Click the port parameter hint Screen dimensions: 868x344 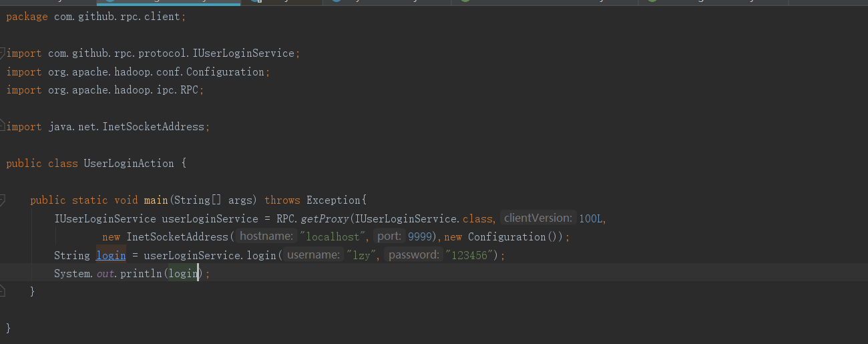coord(389,236)
